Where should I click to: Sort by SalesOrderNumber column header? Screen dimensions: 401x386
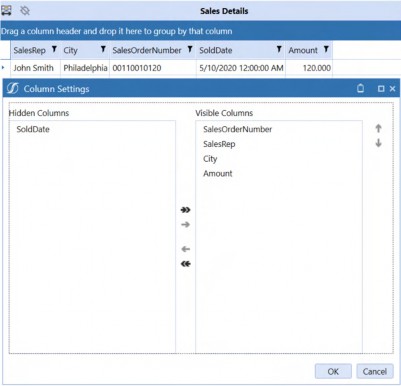point(147,50)
